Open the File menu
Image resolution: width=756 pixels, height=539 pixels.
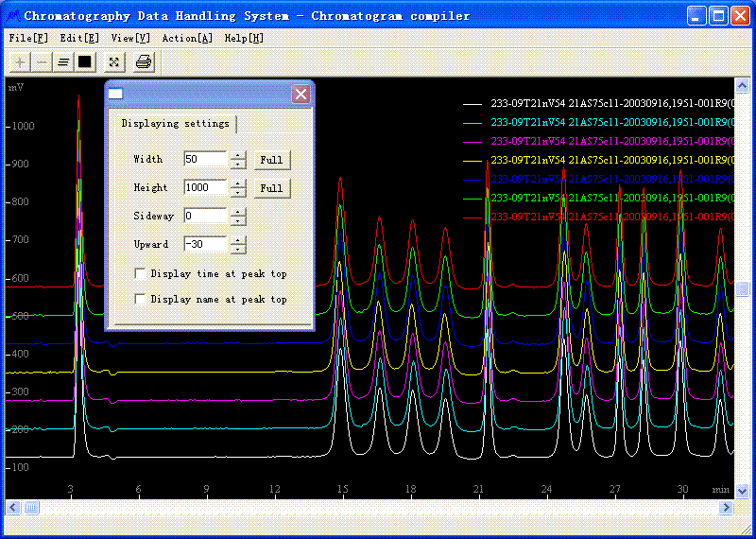[27, 38]
